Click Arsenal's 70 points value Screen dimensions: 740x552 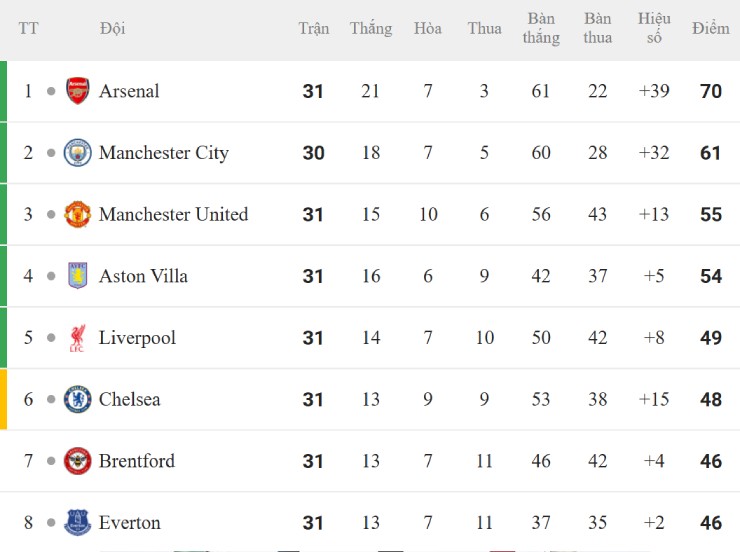(x=711, y=91)
